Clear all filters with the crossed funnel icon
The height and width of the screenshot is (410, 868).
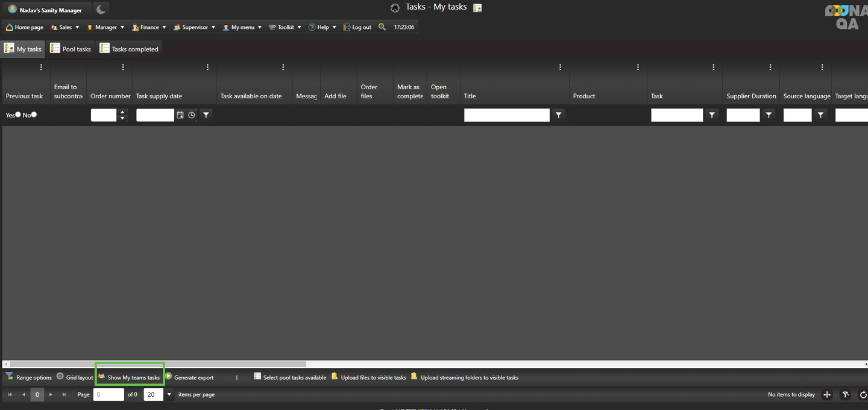pyautogui.click(x=846, y=394)
